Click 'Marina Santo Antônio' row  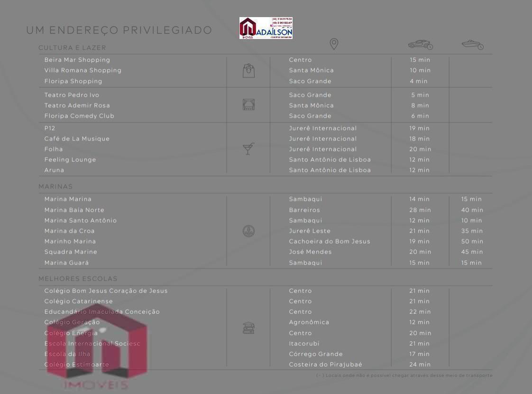(x=81, y=220)
